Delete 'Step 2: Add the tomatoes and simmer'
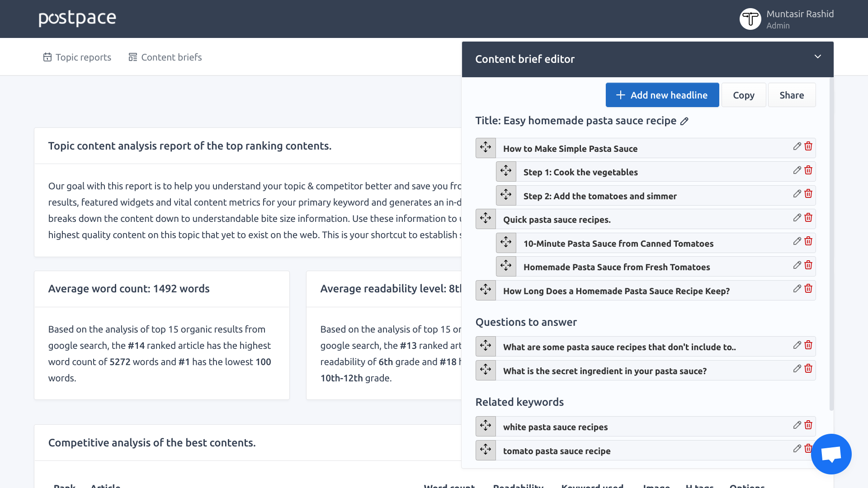The width and height of the screenshot is (868, 488). [x=808, y=194]
